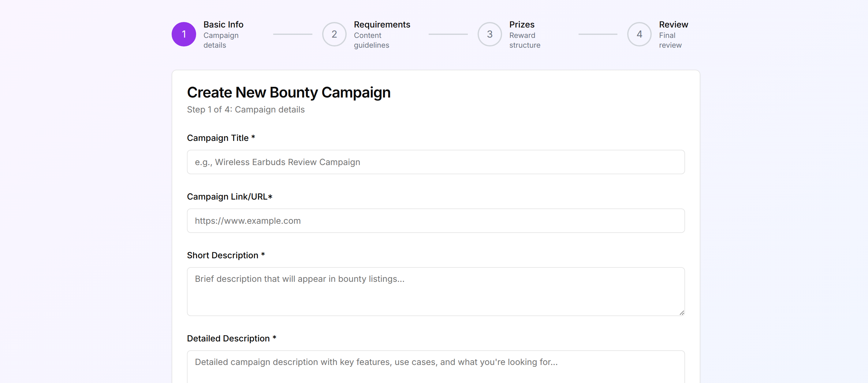The image size is (868, 383).
Task: Click the Prizes step label
Action: 521,24
